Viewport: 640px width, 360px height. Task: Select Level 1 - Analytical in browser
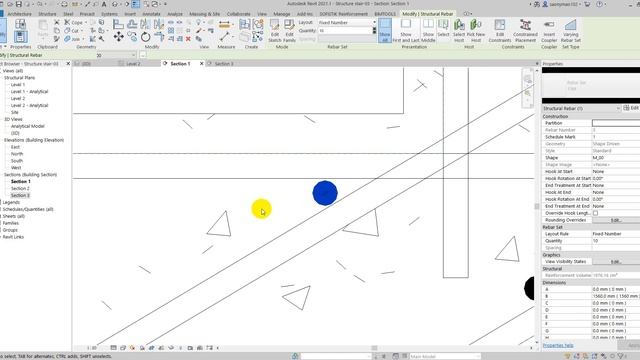point(29,91)
